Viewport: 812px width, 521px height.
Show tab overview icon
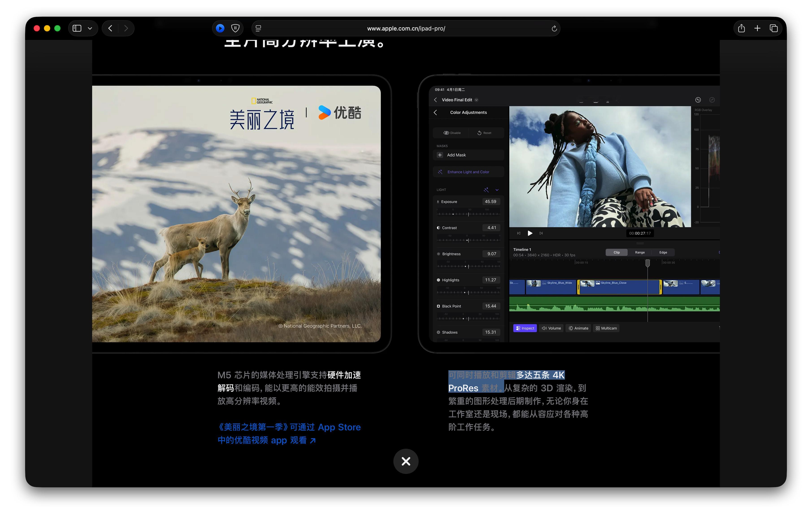[773, 28]
